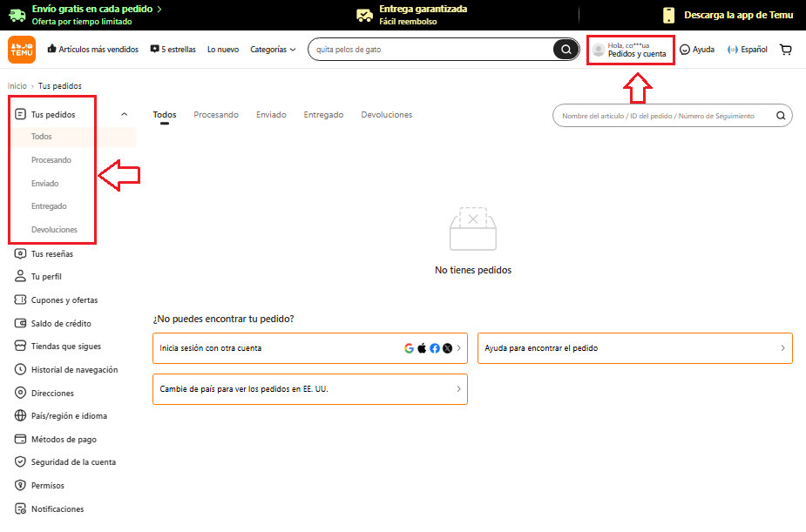Image resolution: width=806 pixels, height=532 pixels.
Task: Switch to the Devoluciones tab
Action: (x=386, y=115)
